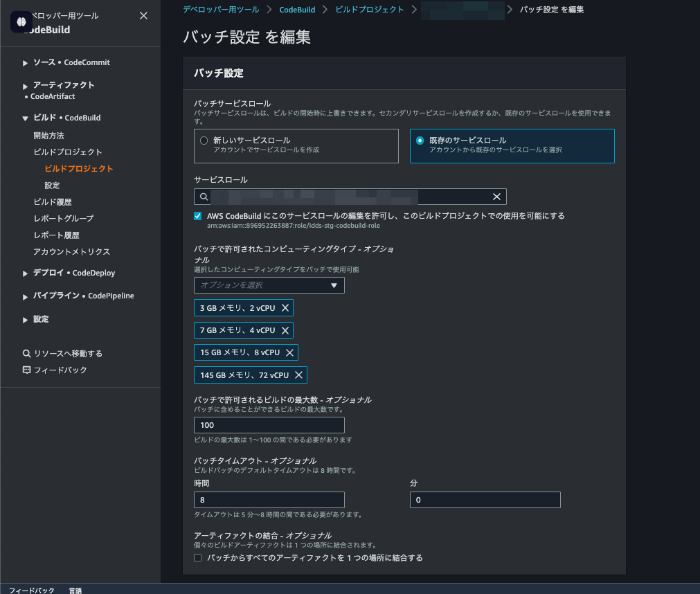Image resolution: width=700 pixels, height=594 pixels.
Task: Click inside the サービスロール search input
Action: point(350,197)
